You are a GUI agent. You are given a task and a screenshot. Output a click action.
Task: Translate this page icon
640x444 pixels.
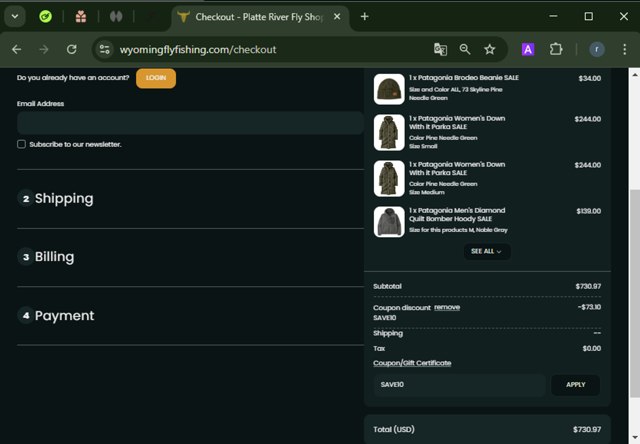[x=440, y=50]
